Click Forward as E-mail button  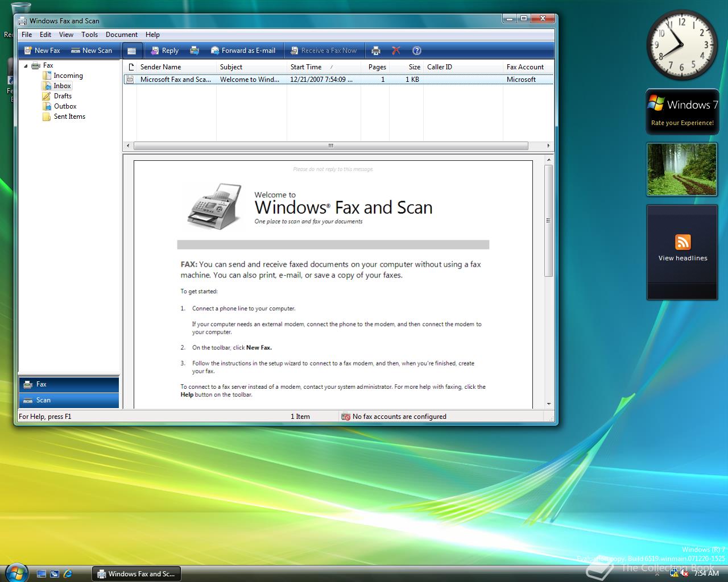243,51
